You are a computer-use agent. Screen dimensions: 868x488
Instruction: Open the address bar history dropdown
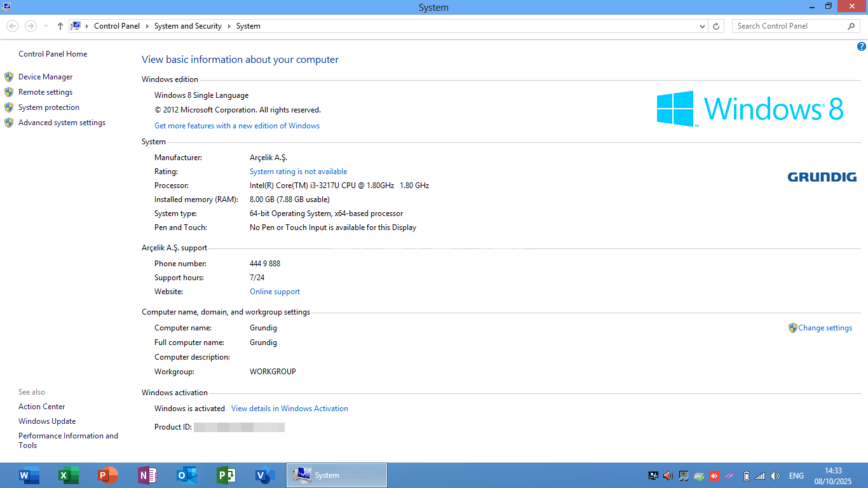coord(702,26)
